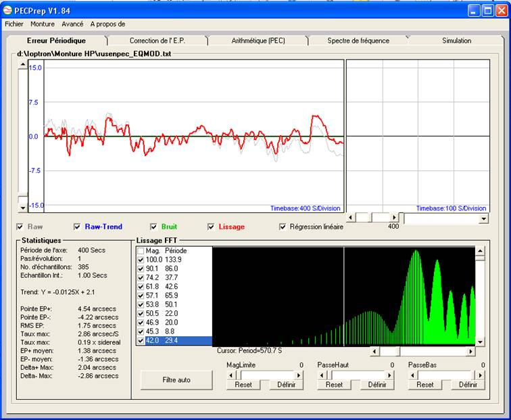
Task: Click Reset under MagLimite
Action: click(x=243, y=384)
